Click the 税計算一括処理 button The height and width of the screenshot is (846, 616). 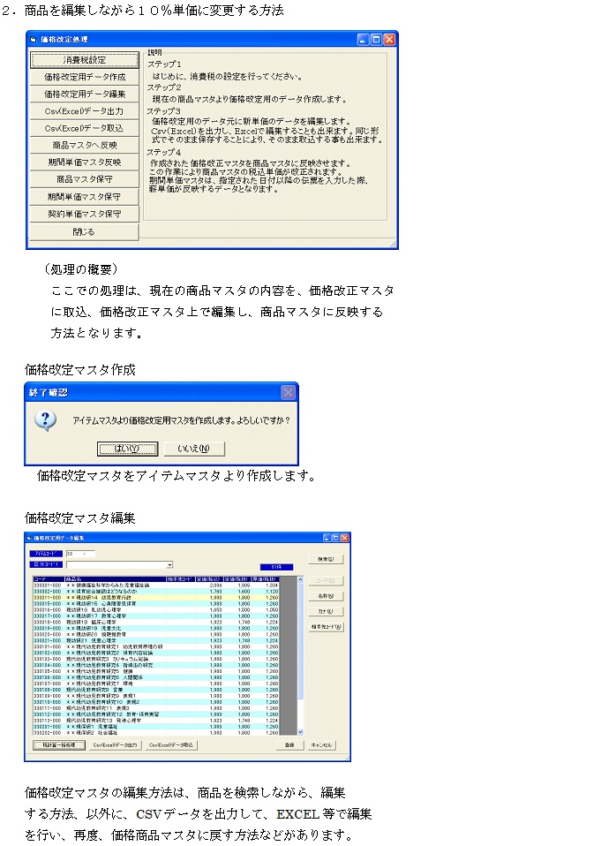coord(59,745)
